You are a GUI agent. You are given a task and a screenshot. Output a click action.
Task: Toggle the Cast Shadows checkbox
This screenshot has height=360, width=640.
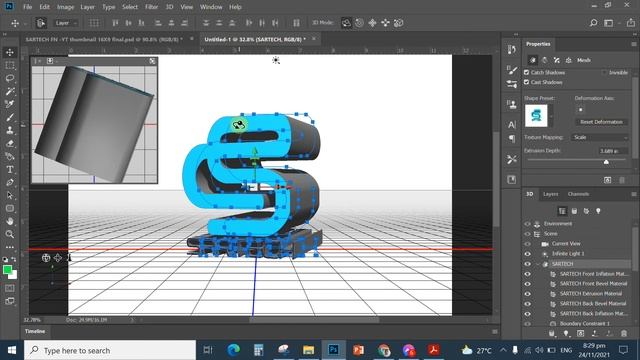click(527, 82)
